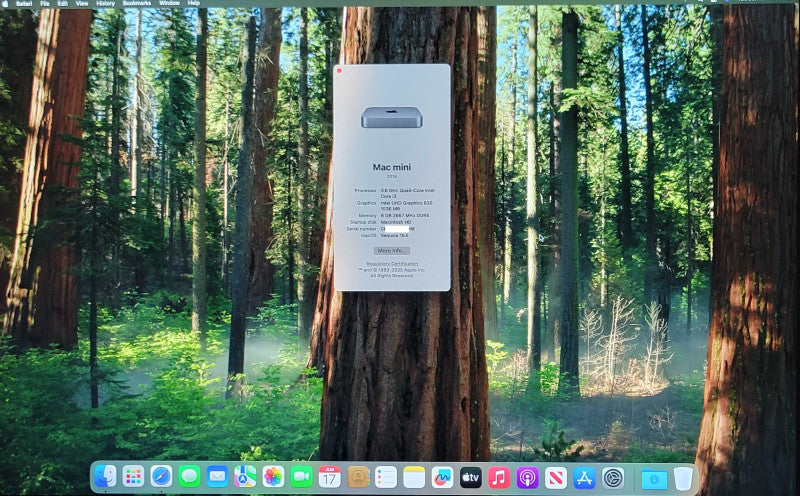Click the Sequoia macOS version text
Screen dimensions: 800x496
coord(394,235)
